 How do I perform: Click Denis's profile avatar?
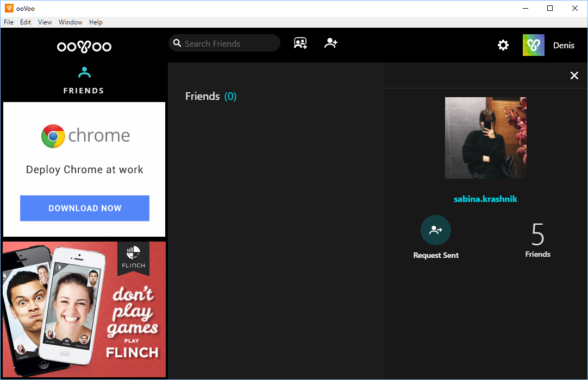(533, 45)
